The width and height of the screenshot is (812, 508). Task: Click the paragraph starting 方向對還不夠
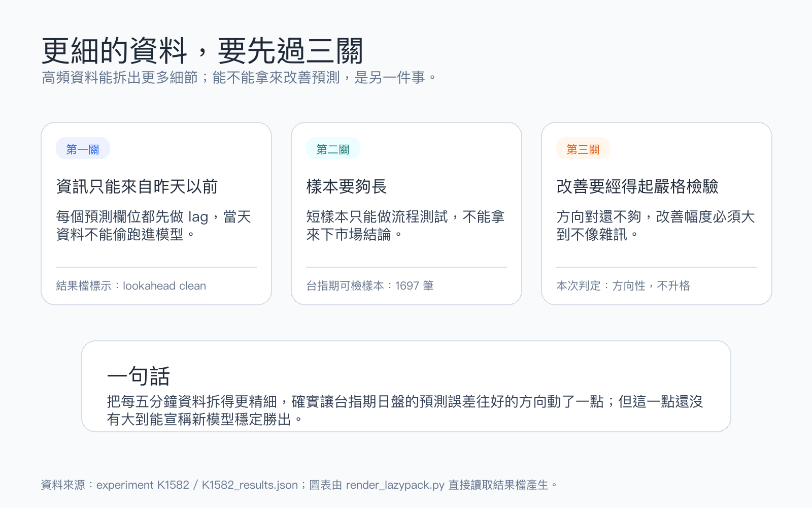(x=656, y=226)
